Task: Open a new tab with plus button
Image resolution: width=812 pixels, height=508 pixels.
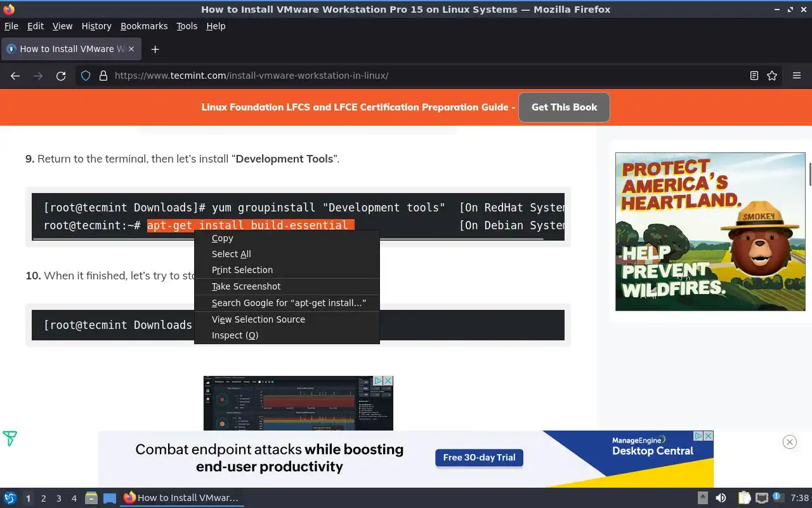Action: tap(155, 49)
